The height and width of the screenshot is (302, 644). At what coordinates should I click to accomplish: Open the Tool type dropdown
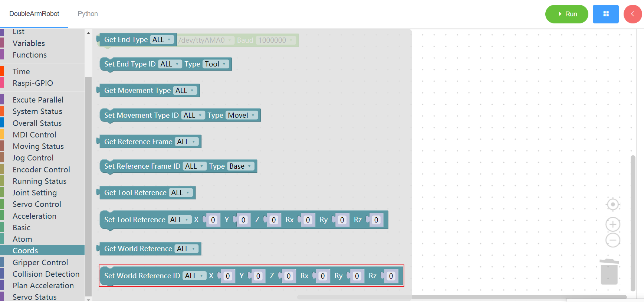pos(216,64)
